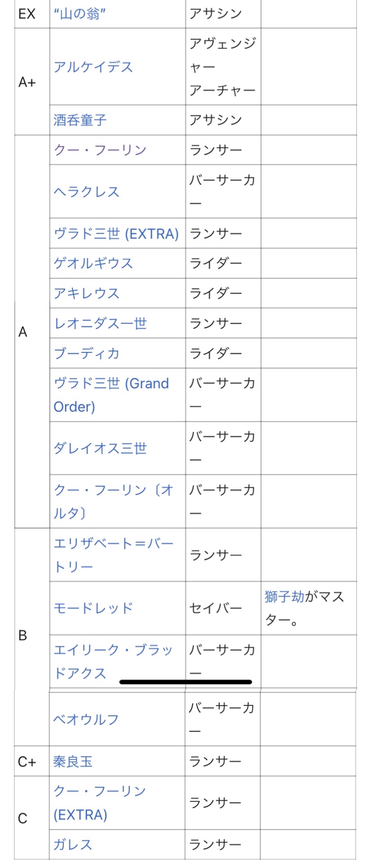Open the アキレウス link
Image resolution: width=366 pixels, height=868 pixels.
pos(86,293)
